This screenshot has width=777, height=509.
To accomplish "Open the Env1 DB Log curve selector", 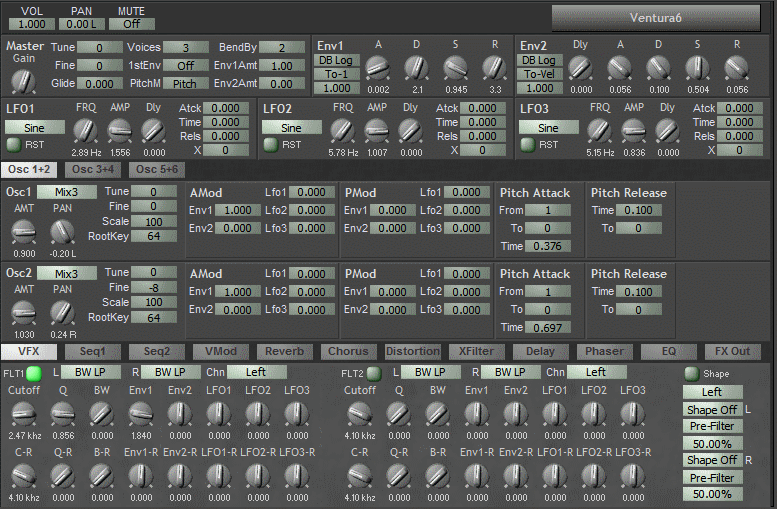I will point(336,60).
